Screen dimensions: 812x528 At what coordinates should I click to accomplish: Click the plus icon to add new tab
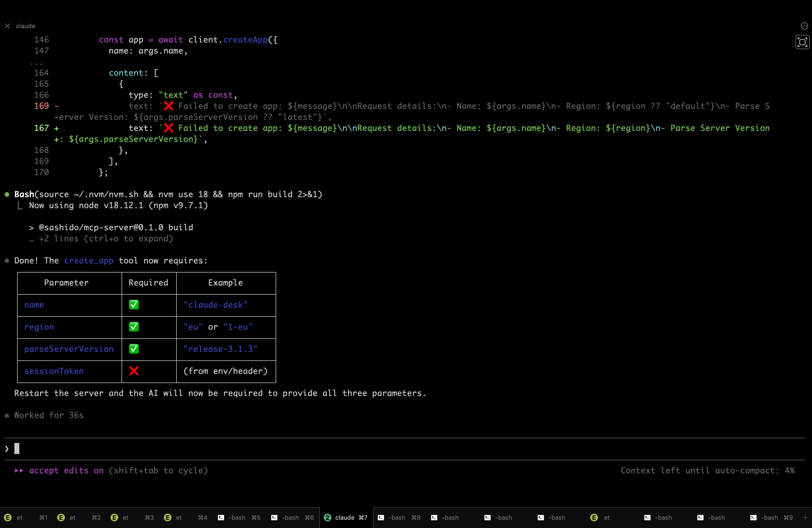click(x=805, y=518)
